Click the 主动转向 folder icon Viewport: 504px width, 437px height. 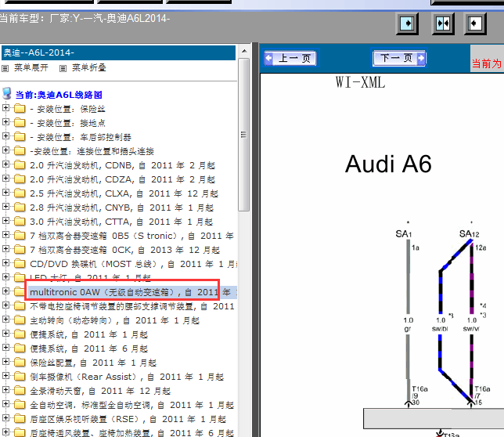coord(20,320)
